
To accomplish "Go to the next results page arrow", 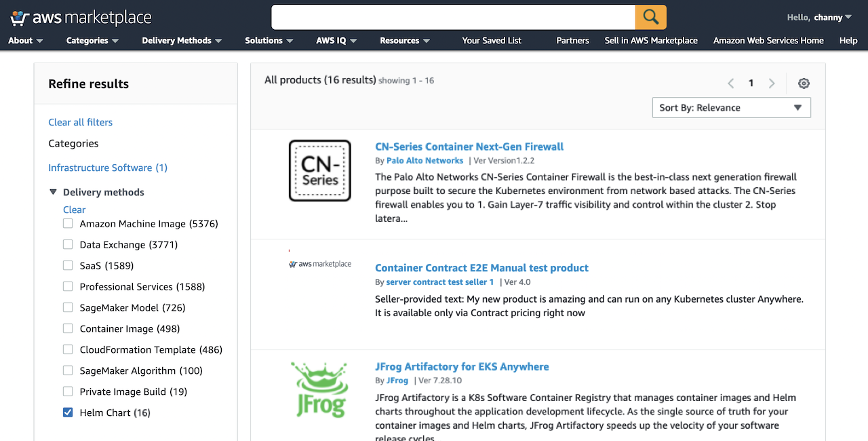I will click(x=772, y=83).
